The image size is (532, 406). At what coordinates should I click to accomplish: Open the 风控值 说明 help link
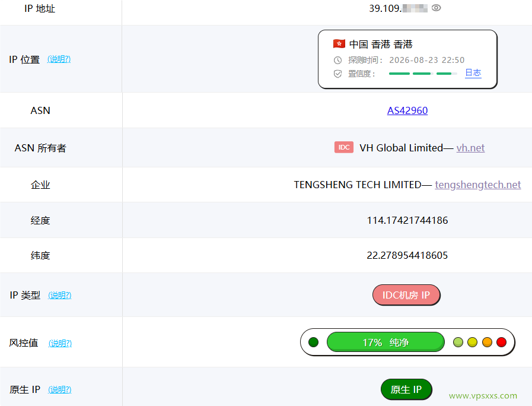(x=60, y=343)
